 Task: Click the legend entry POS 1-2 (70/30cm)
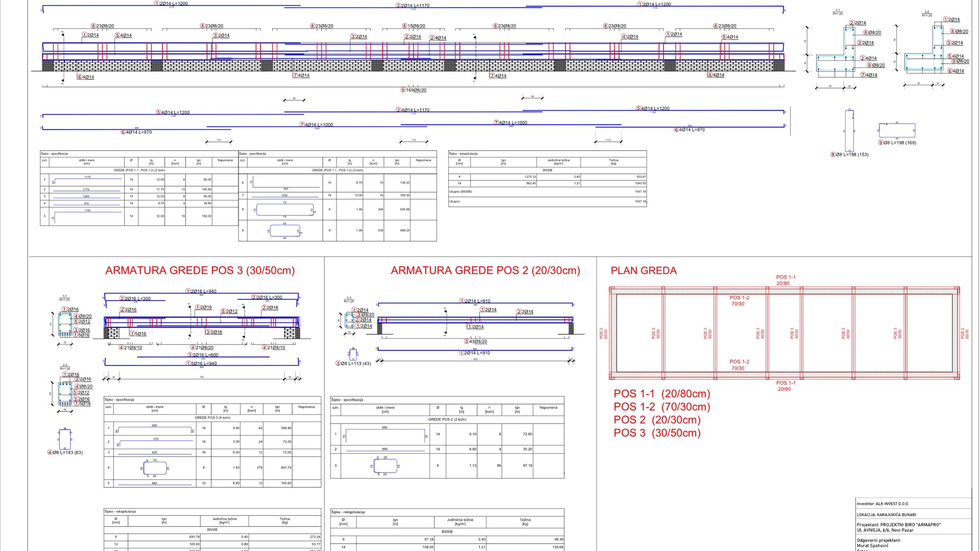point(662,407)
